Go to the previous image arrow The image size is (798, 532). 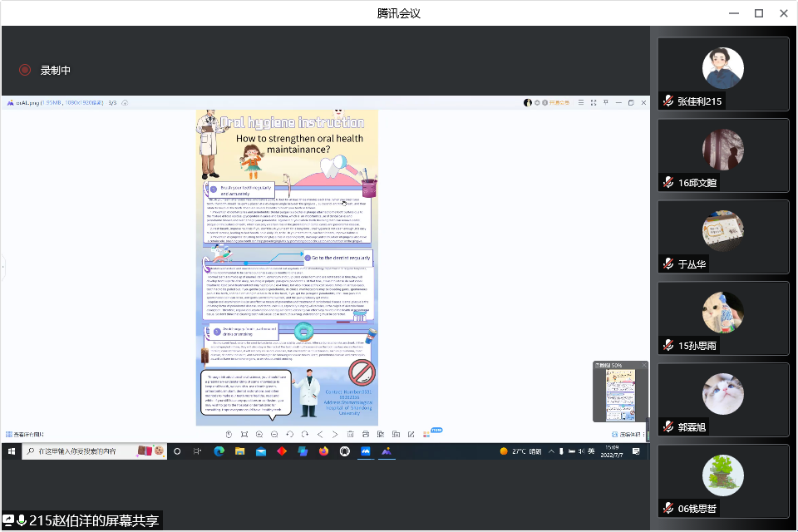(320, 434)
